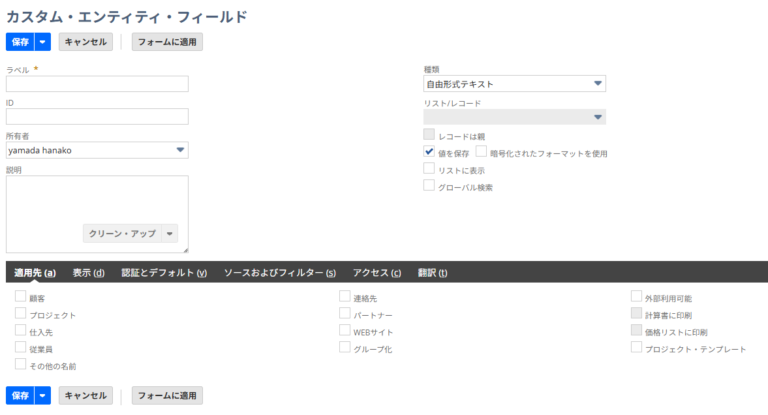Screen dimensions: 768x415
Task: Click the top 保存 button
Action: tap(20, 42)
